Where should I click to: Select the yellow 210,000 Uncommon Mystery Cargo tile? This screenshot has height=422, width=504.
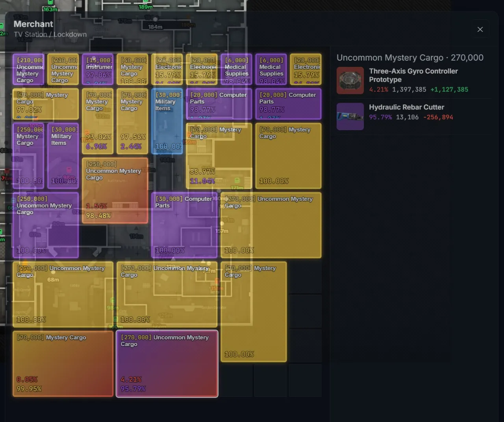pyautogui.click(x=63, y=69)
